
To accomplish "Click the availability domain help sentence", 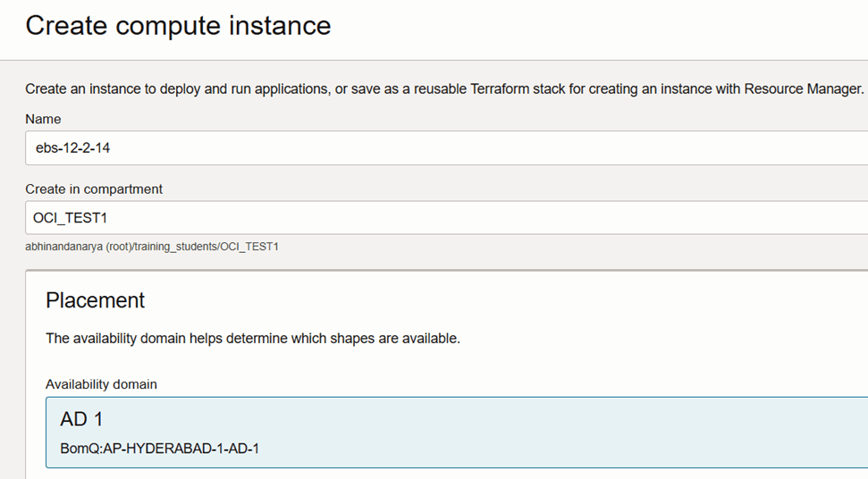I will (x=253, y=340).
